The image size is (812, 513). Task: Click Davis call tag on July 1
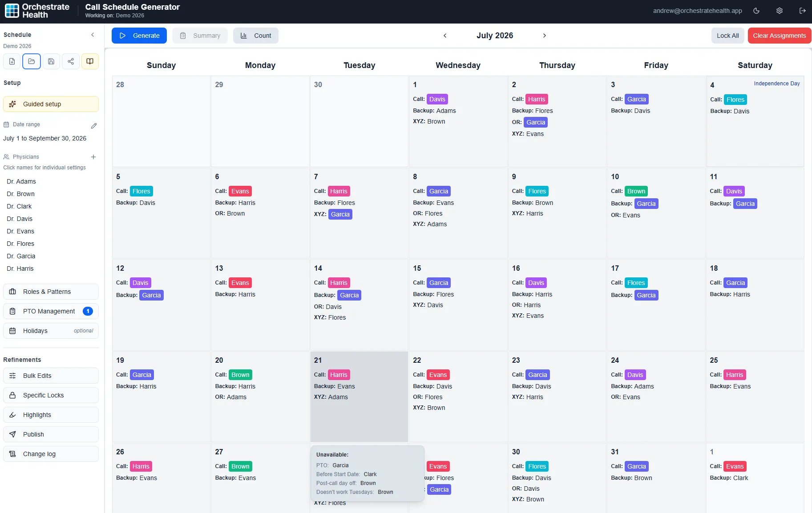(437, 99)
